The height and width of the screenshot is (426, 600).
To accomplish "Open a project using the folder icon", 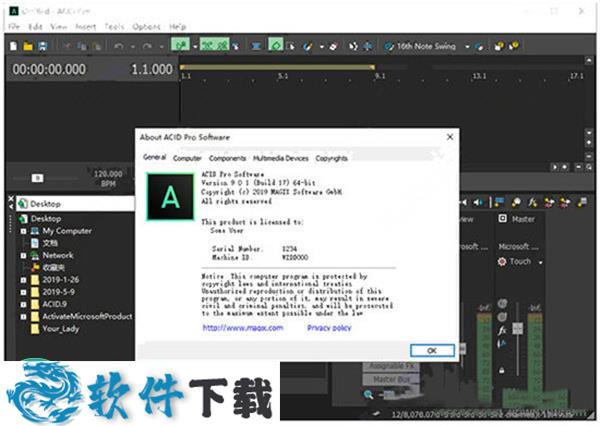I will (28, 46).
